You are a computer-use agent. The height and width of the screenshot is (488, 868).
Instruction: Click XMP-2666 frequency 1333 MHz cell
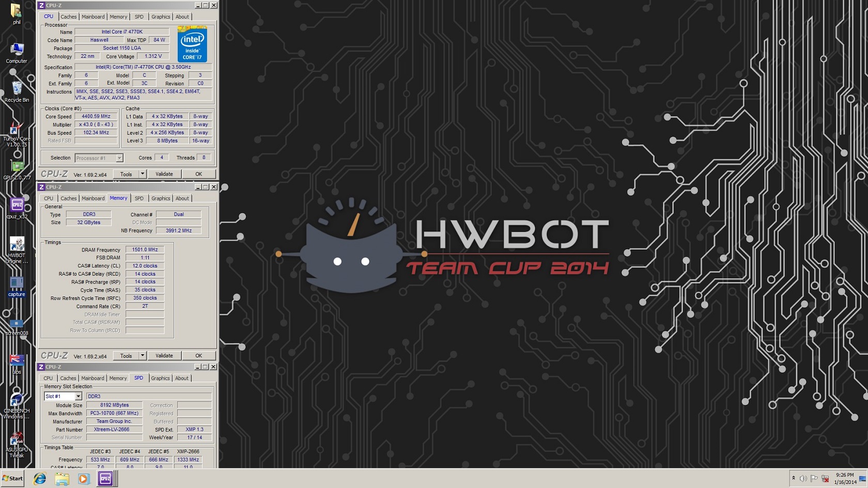[188, 460]
